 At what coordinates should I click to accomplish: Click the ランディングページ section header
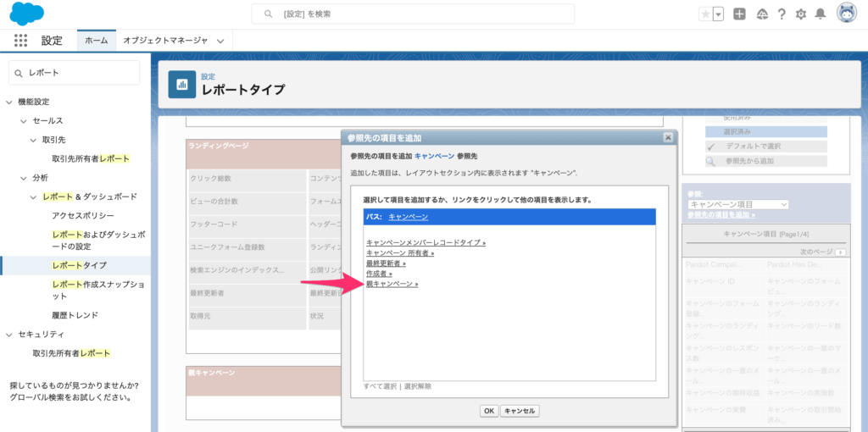264,154
